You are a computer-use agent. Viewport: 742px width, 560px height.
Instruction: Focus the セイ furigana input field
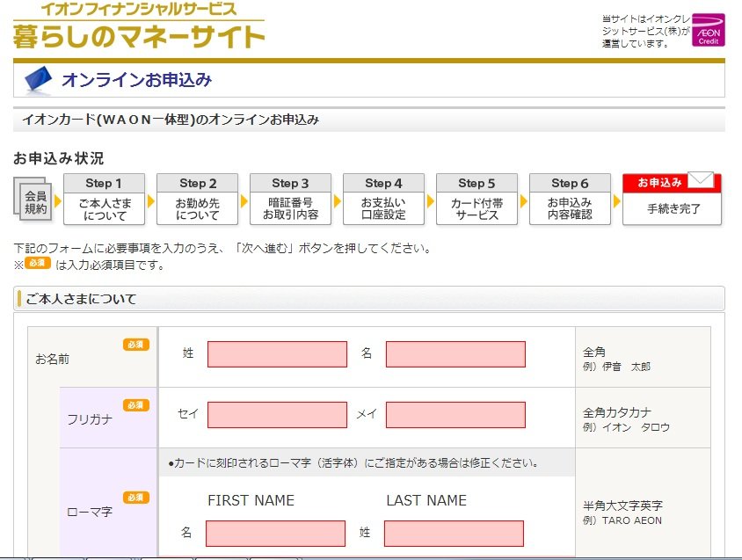click(277, 415)
